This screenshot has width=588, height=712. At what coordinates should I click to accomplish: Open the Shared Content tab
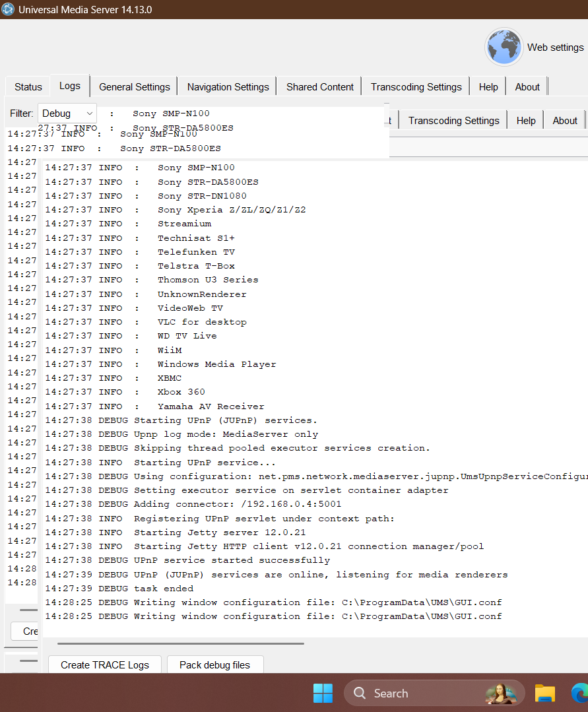(x=319, y=86)
